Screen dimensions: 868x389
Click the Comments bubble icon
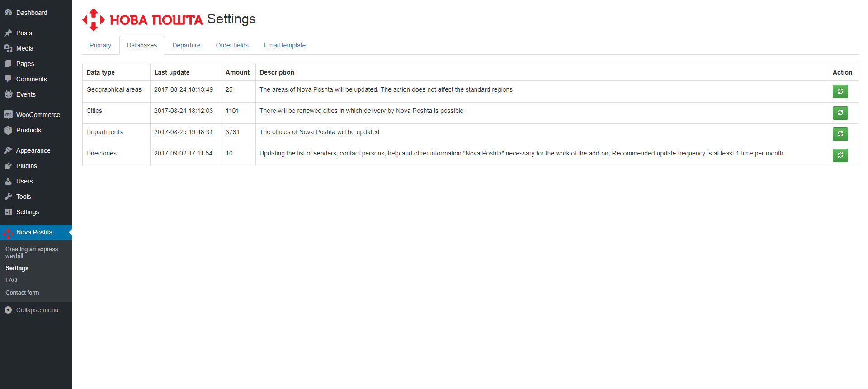[x=8, y=79]
